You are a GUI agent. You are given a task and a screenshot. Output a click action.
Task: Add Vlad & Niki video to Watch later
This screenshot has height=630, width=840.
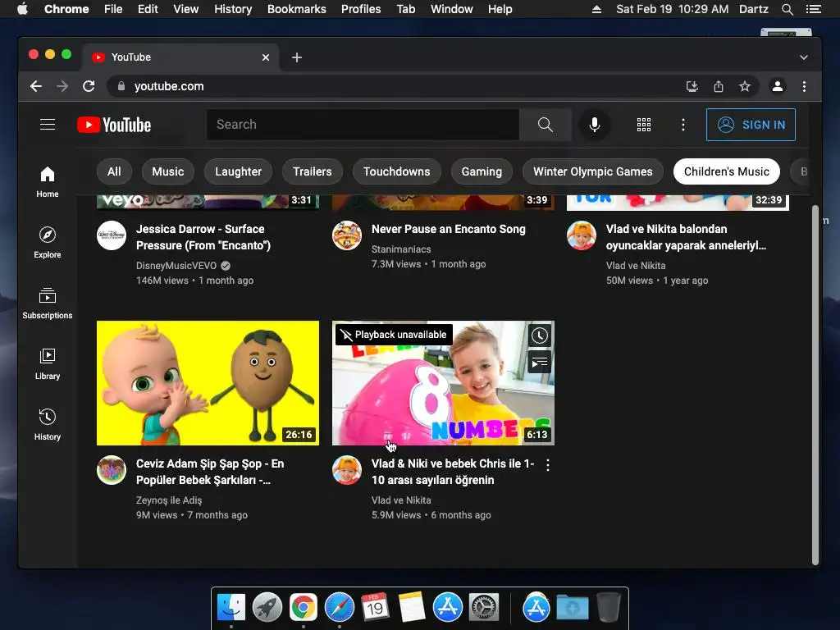(x=540, y=336)
